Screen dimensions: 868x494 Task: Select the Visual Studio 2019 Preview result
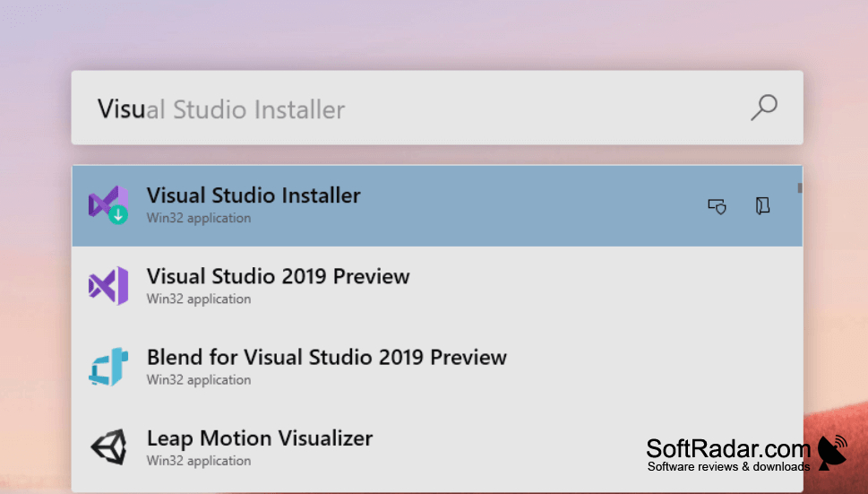point(437,286)
